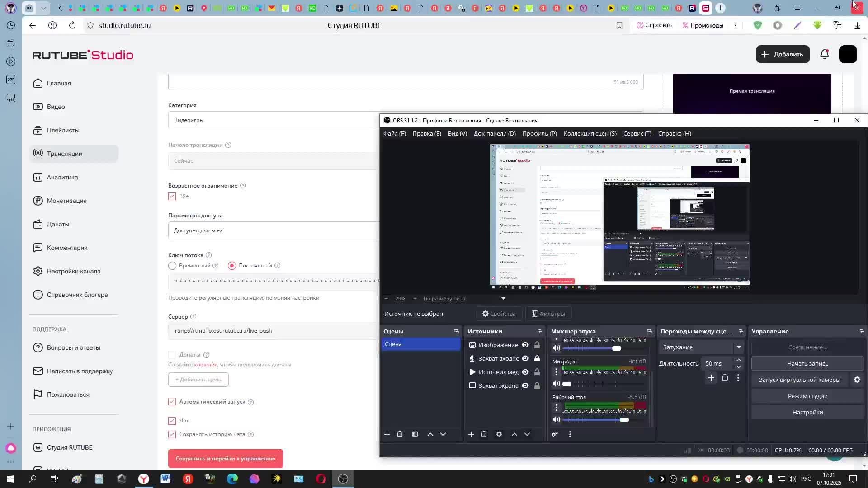Click the notifications bell in RUTUBE Studio
This screenshot has height=488, width=868.
pos(825,54)
